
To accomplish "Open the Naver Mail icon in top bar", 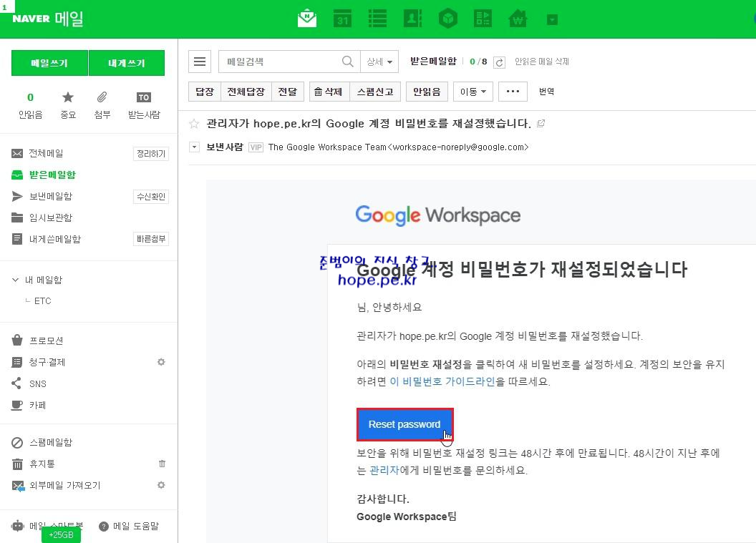I will tap(307, 19).
